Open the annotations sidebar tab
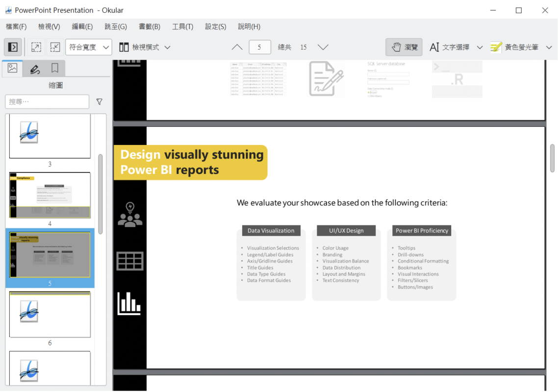The width and height of the screenshot is (558, 392). [34, 69]
